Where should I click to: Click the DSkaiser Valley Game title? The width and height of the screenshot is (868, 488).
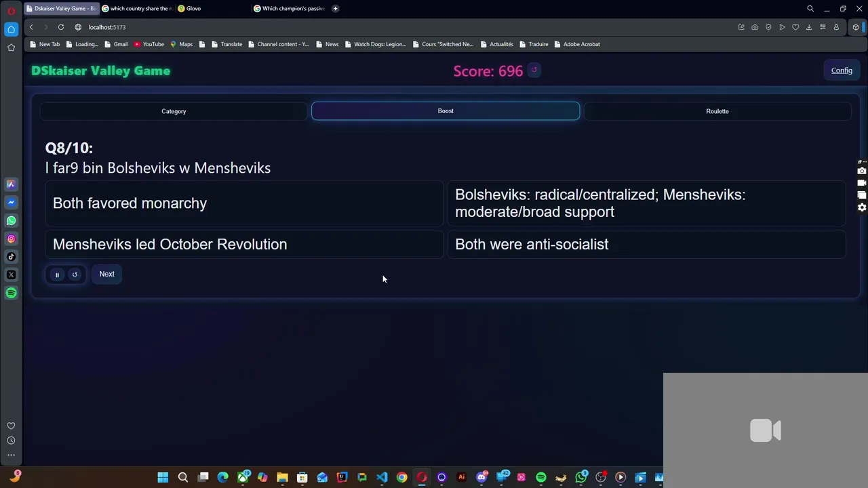(x=100, y=70)
